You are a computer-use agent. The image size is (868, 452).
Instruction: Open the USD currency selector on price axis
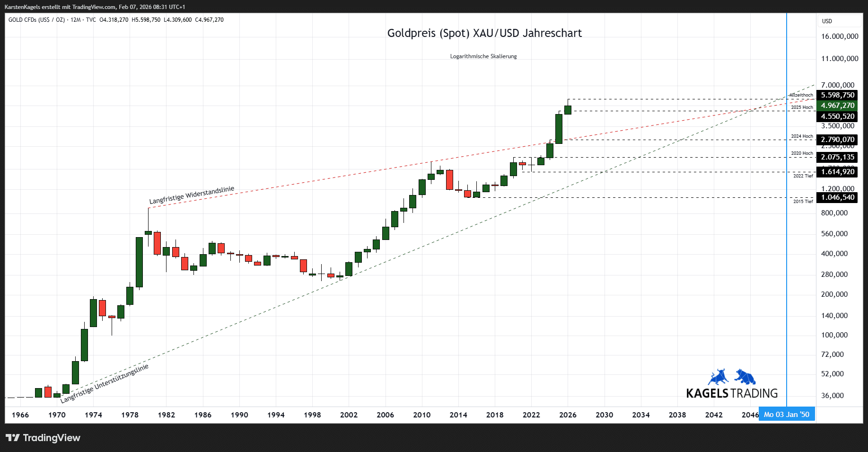(827, 21)
